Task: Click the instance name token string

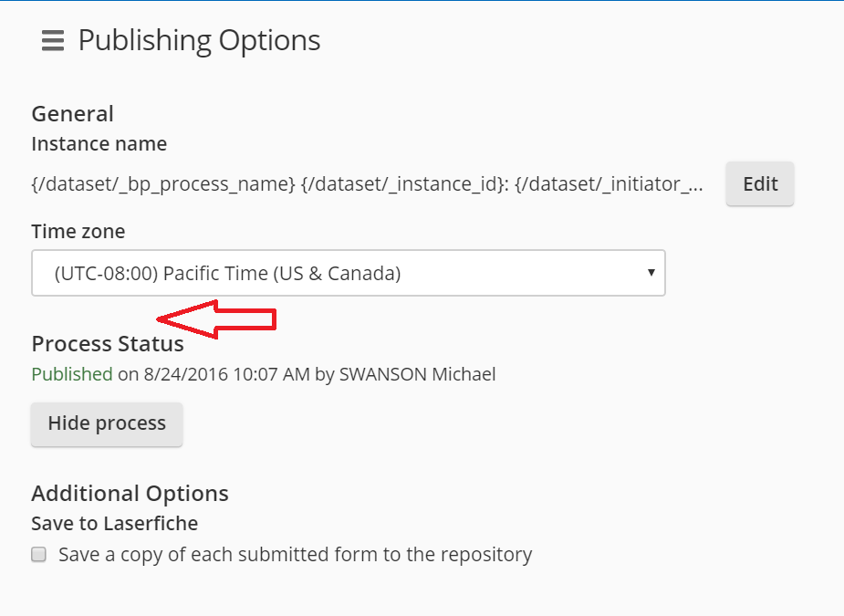Action: click(367, 184)
